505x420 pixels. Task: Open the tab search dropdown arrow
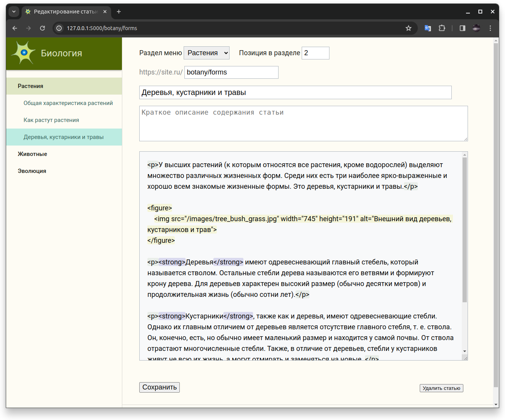(14, 12)
